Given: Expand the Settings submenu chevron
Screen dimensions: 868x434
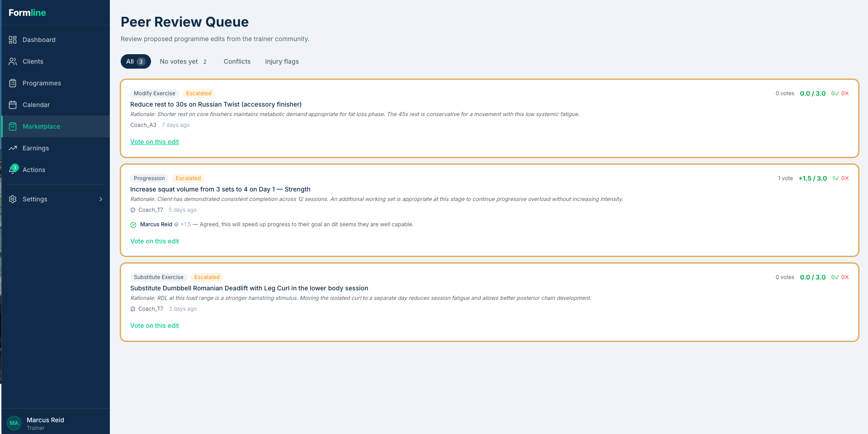Looking at the screenshot, I should 101,199.
